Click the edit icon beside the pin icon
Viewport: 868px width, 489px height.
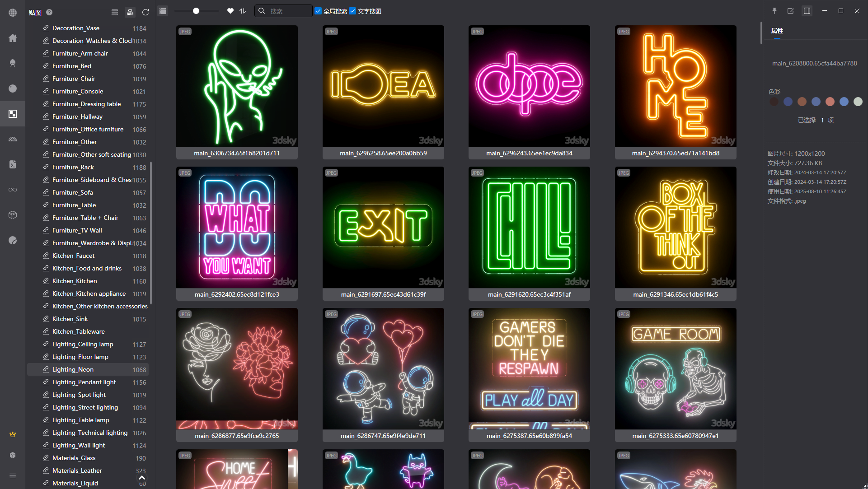pos(791,10)
